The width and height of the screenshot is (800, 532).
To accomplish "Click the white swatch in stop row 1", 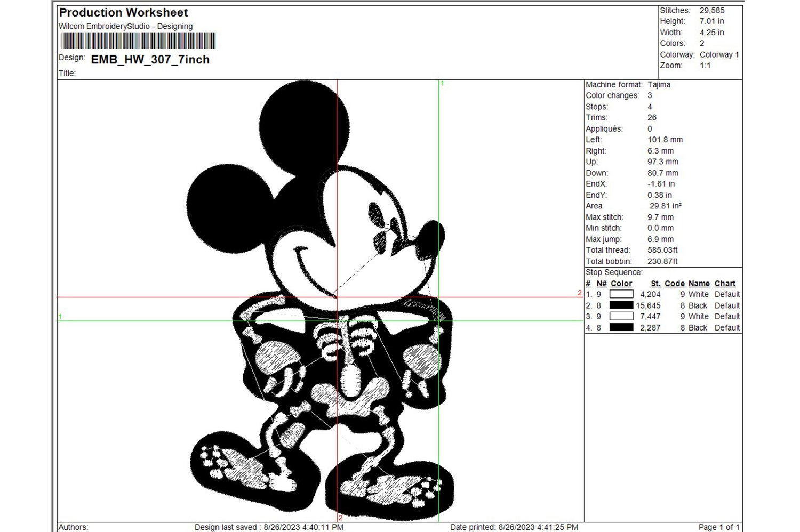I will tap(621, 294).
